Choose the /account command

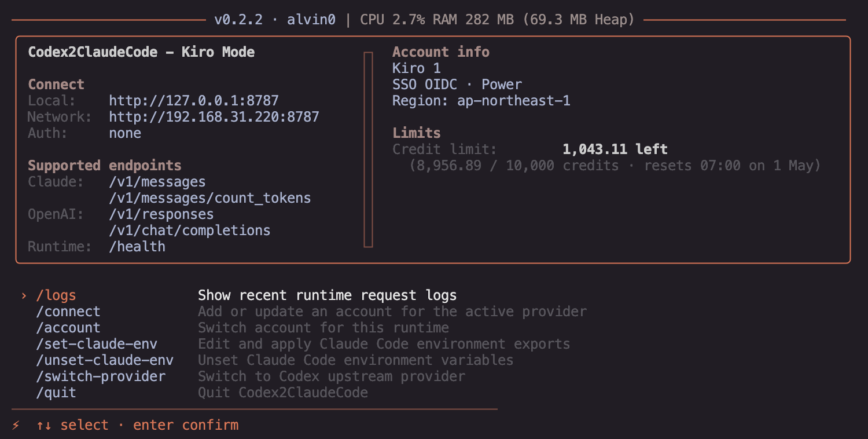coord(68,328)
